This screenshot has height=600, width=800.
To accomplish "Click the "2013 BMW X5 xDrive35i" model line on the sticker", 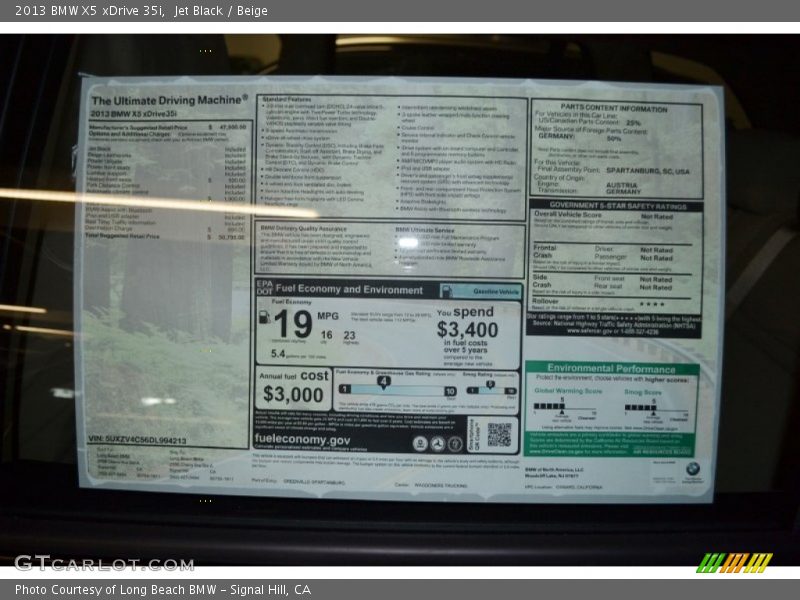I will [x=134, y=114].
